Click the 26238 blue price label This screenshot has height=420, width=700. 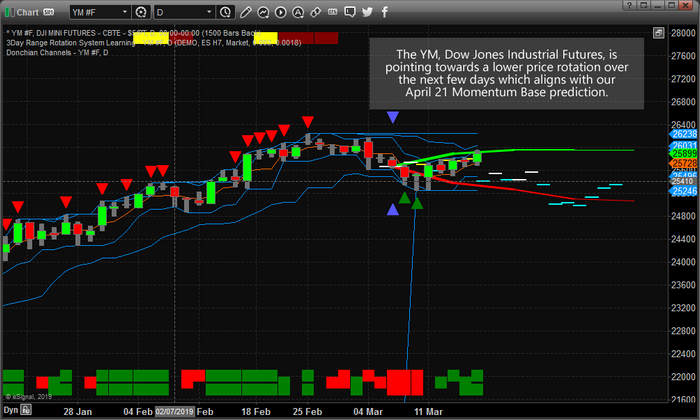click(x=683, y=134)
